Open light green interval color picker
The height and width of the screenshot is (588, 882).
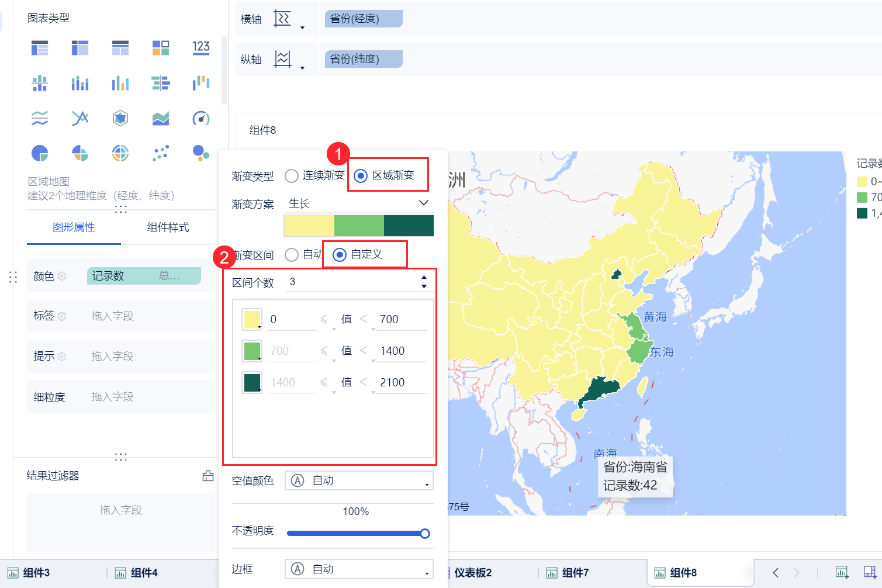252,351
